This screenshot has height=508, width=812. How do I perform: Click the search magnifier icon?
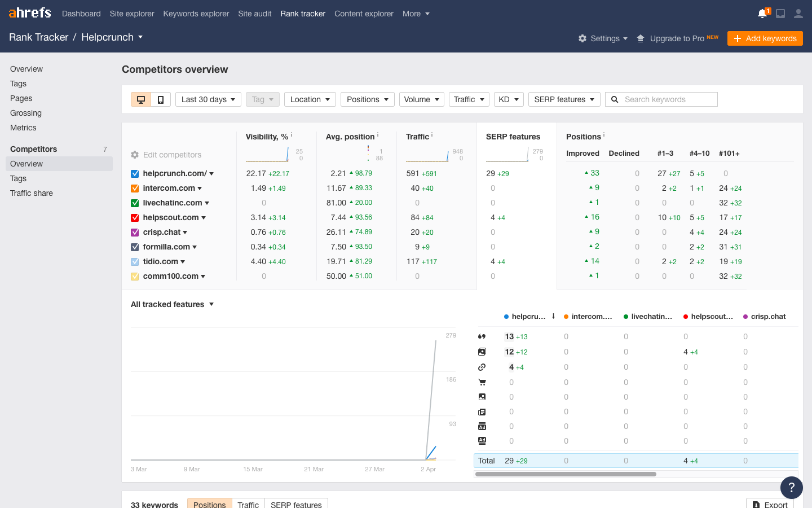pos(615,99)
